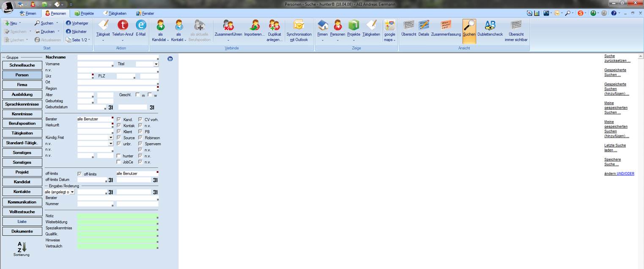Uncheck the Robinson checkbox
Screen dimensions: 644x269
click(x=140, y=138)
